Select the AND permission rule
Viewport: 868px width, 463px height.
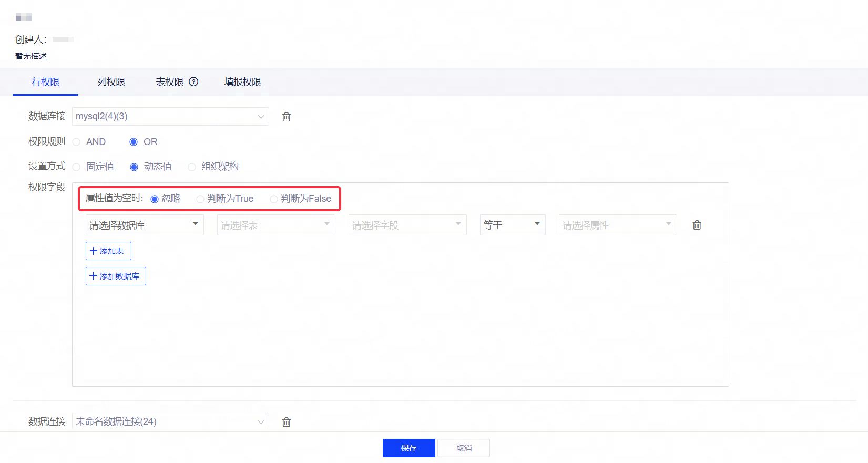click(77, 142)
